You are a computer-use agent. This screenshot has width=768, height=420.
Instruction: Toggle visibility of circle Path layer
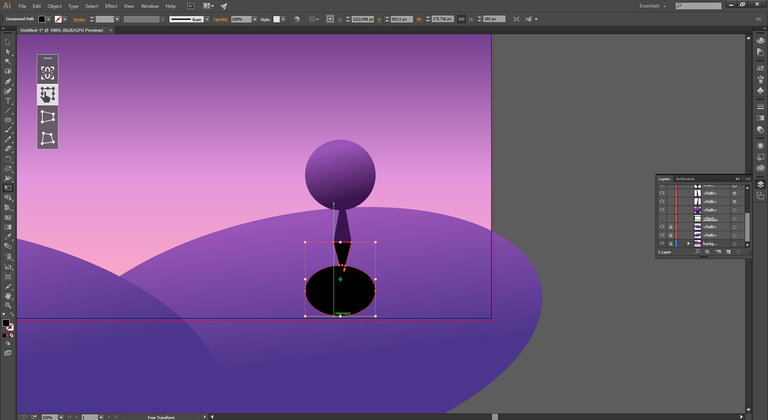click(x=662, y=210)
